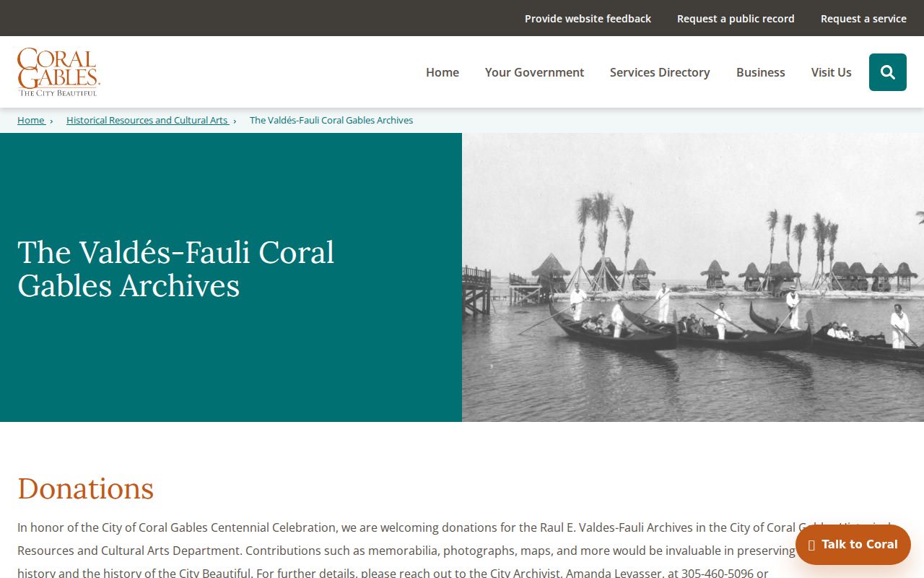
Task: Click Request a service link
Action: 863,19
